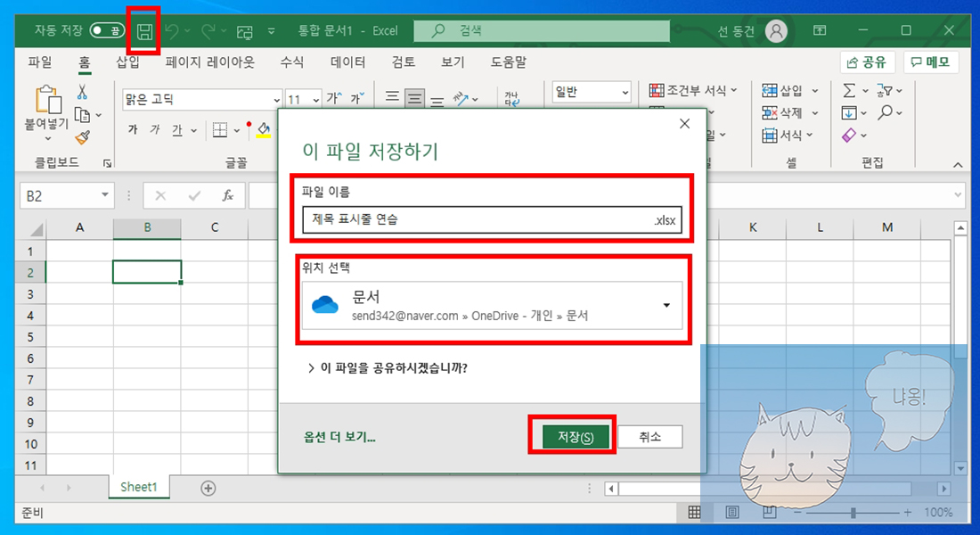Toggle bold 가 formatting

(133, 129)
